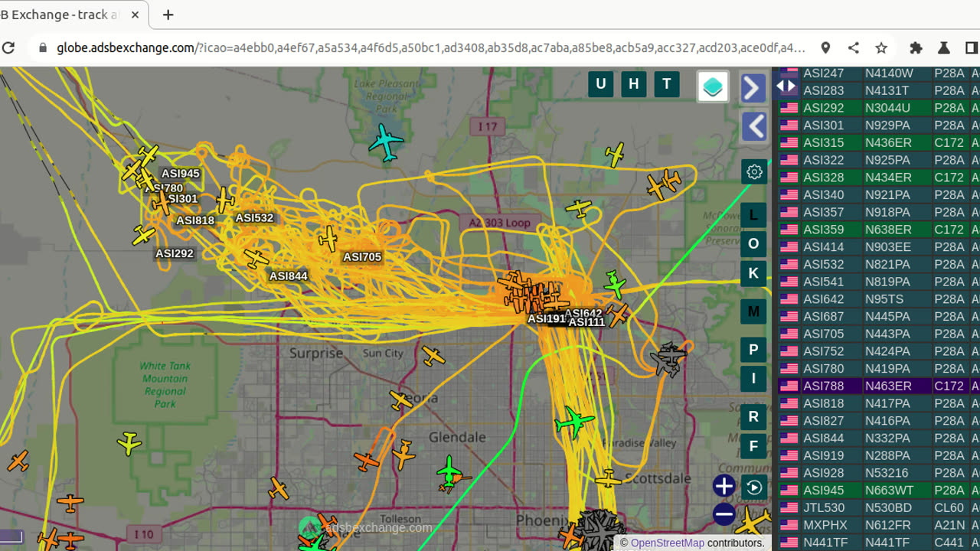Image resolution: width=980 pixels, height=551 pixels.
Task: Toggle the O map button
Action: [x=753, y=244]
